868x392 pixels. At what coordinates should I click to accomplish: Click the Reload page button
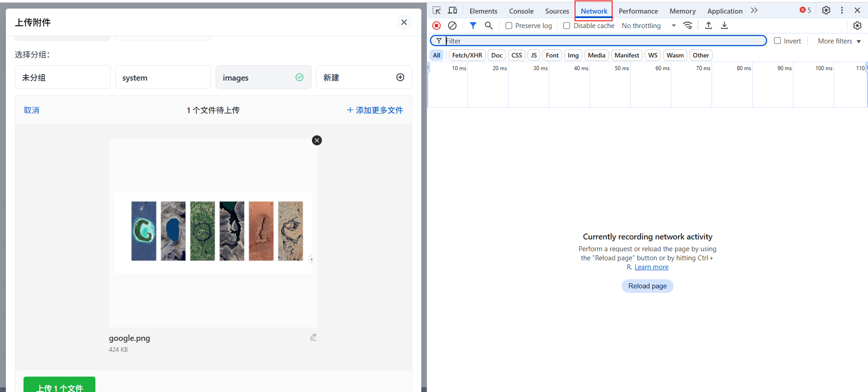[x=647, y=286]
